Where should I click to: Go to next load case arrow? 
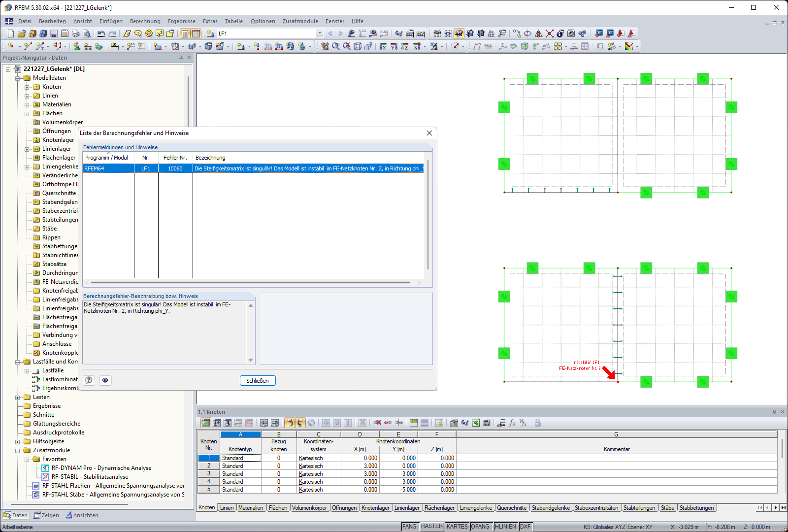[340, 33]
